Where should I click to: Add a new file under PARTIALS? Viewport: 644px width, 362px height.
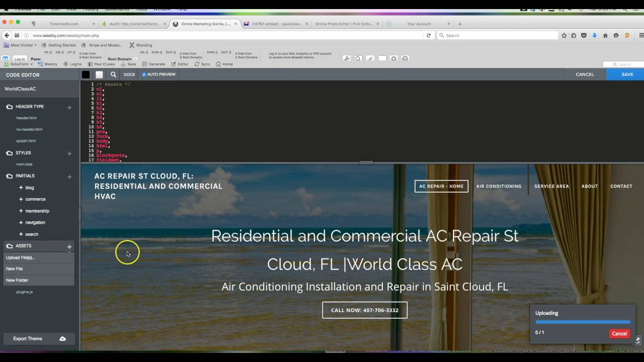click(x=69, y=176)
